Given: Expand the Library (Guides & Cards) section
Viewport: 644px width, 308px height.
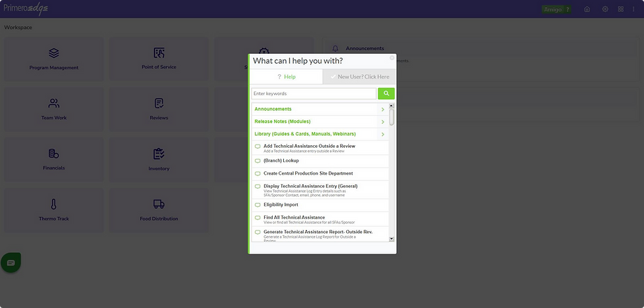Looking at the screenshot, I should [320, 134].
